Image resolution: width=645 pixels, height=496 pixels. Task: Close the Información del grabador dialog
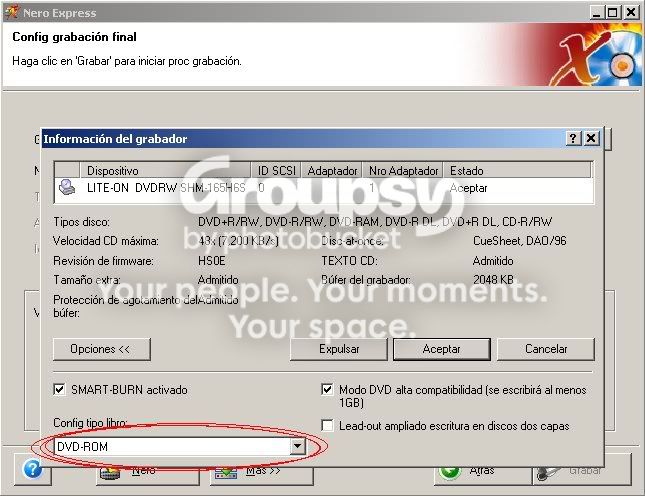coord(592,138)
